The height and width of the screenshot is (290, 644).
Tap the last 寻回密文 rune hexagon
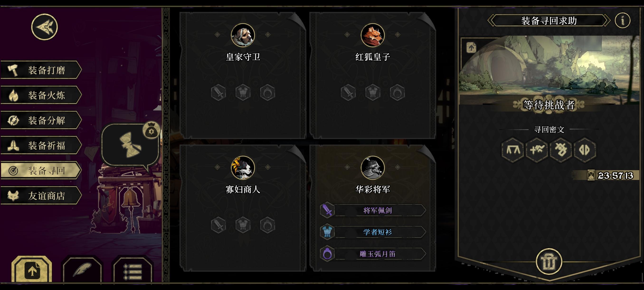(584, 150)
